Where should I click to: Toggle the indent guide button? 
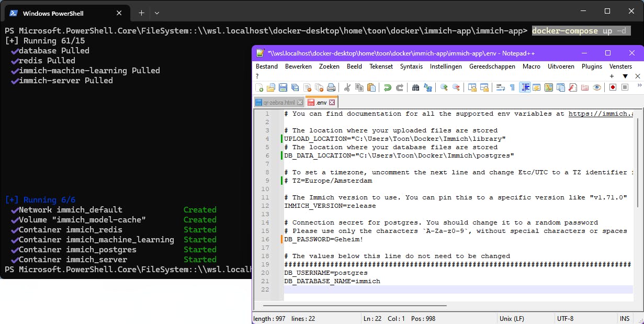click(525, 87)
